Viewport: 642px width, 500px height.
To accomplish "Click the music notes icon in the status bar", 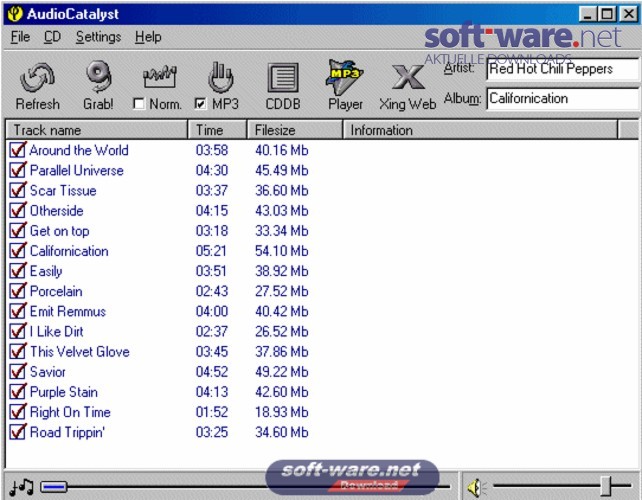I will (x=21, y=486).
